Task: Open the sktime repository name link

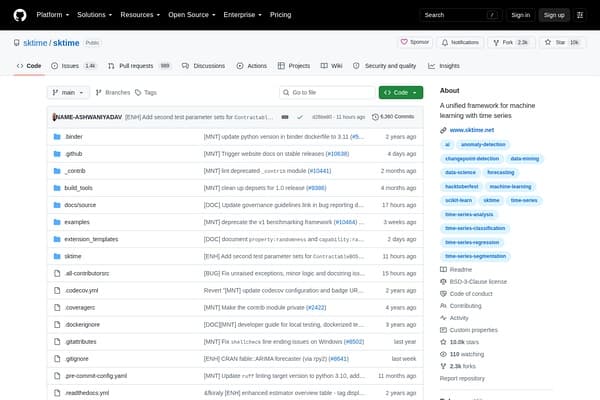Action: (x=66, y=43)
